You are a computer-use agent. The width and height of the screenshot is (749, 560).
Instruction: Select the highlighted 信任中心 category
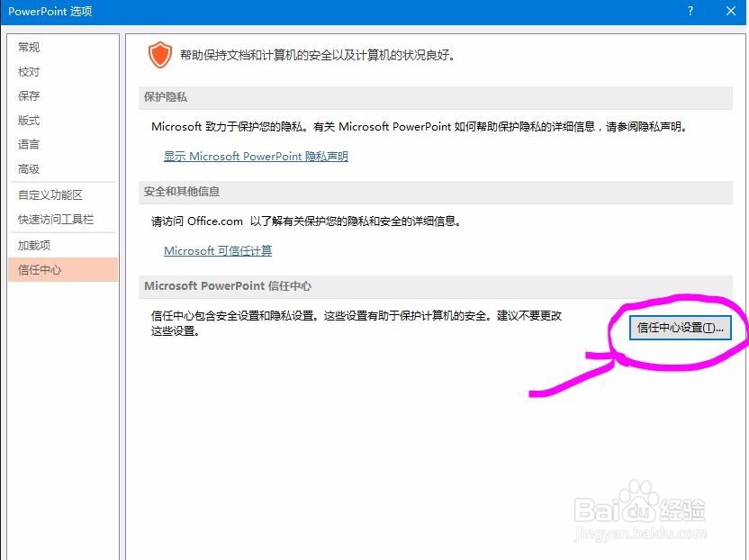click(x=63, y=269)
